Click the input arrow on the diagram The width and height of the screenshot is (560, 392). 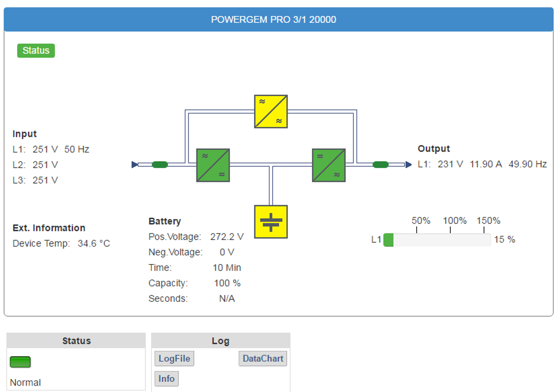pyautogui.click(x=134, y=165)
